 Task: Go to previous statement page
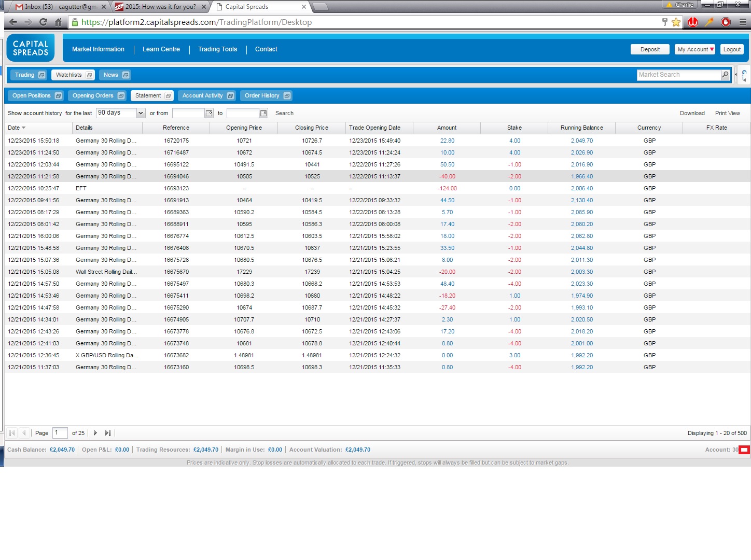click(24, 433)
